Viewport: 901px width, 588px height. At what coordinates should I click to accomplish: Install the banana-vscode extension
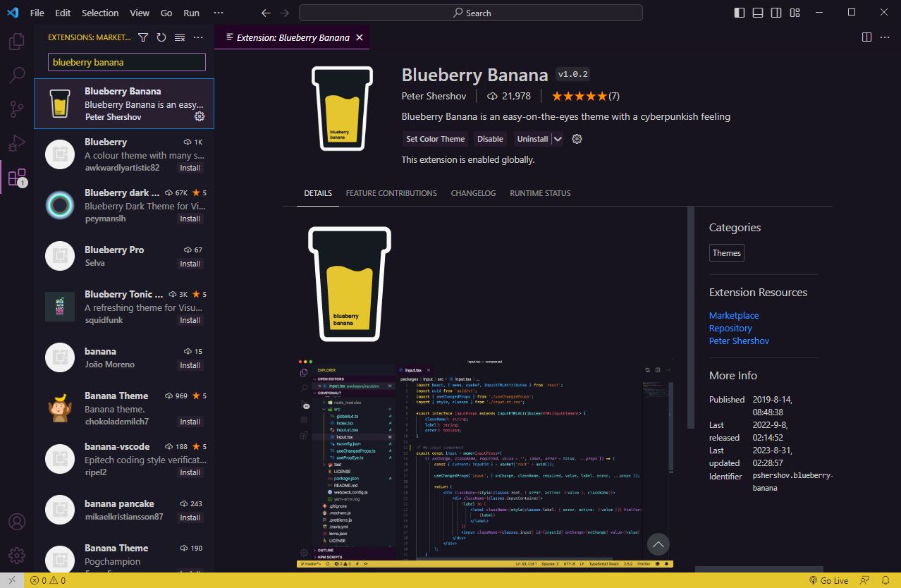point(190,472)
